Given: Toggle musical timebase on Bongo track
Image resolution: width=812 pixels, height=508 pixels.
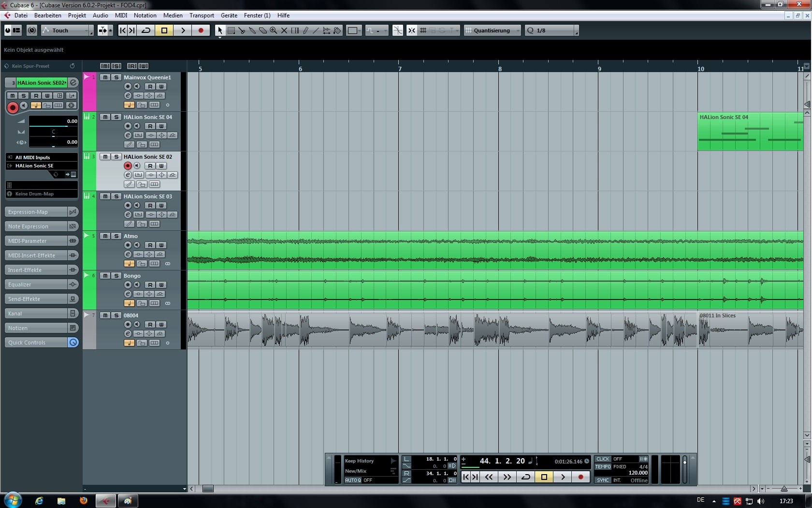Looking at the screenshot, I should [129, 303].
